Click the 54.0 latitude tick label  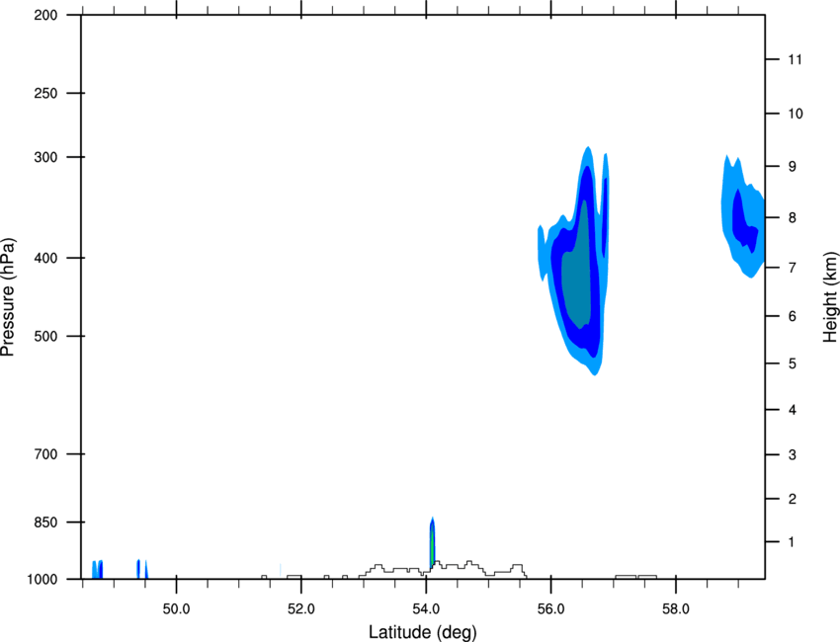(426, 609)
